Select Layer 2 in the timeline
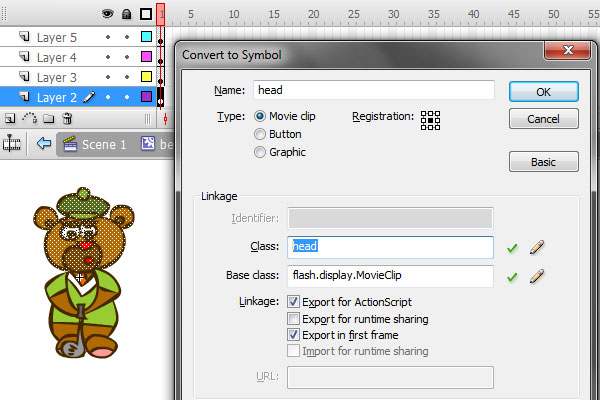Screen dimensions: 600x400 [57, 97]
